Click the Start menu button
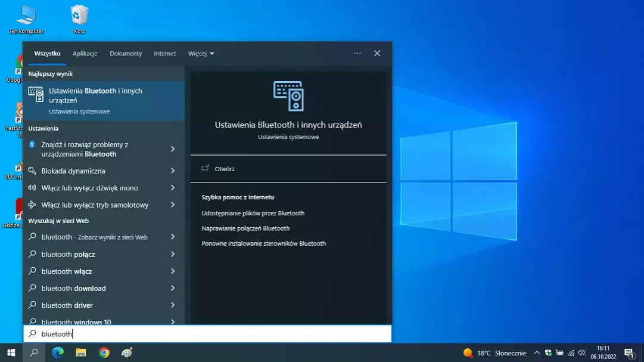Screen dimensions: 644x362 (12, 352)
